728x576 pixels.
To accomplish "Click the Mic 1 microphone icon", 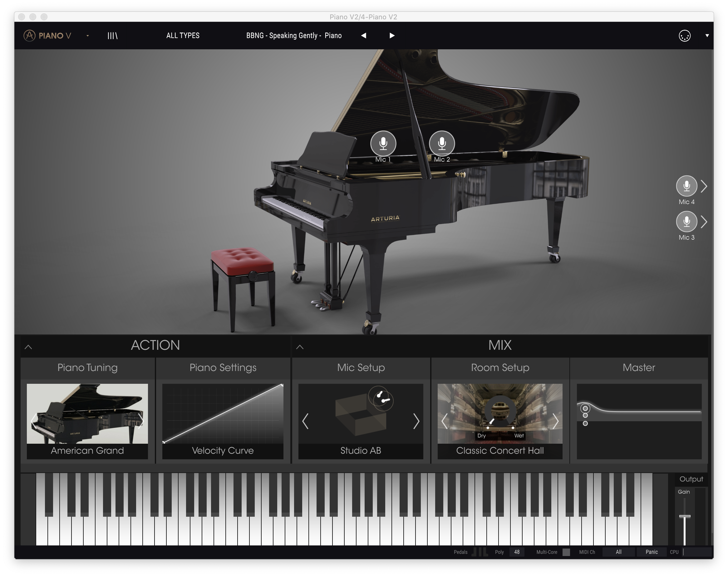I will click(x=383, y=143).
